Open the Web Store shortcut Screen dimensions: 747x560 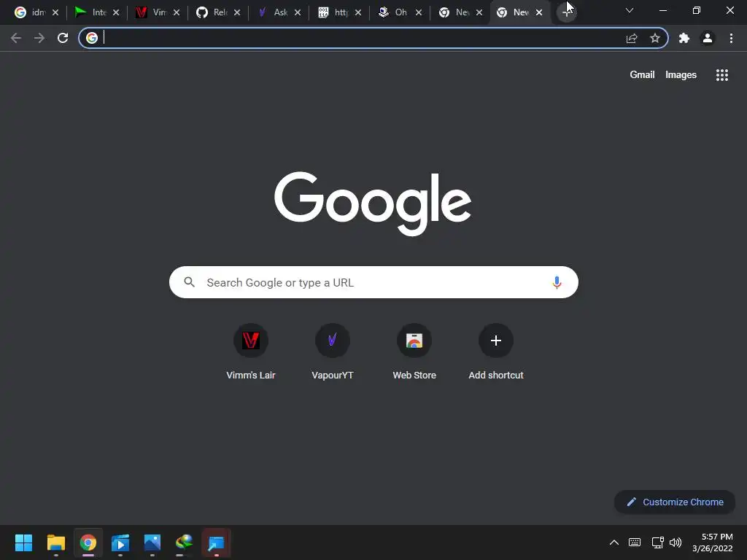point(414,351)
